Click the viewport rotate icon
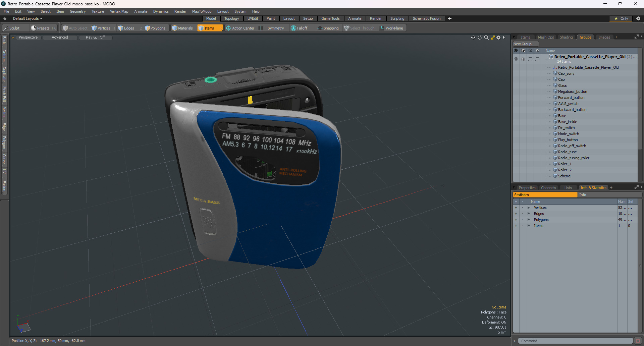Screen dimensions: 644x346 point(480,38)
